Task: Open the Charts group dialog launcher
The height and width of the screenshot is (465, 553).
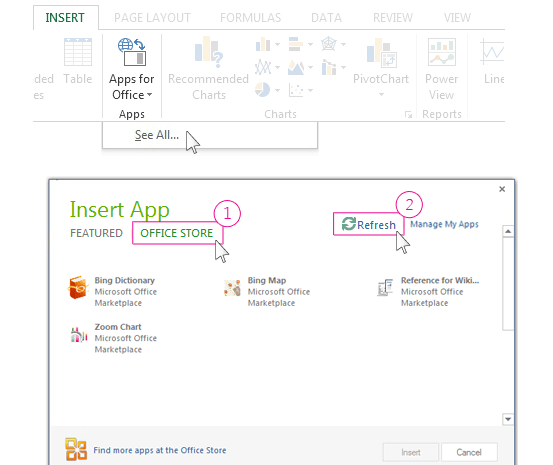Action: (408, 114)
